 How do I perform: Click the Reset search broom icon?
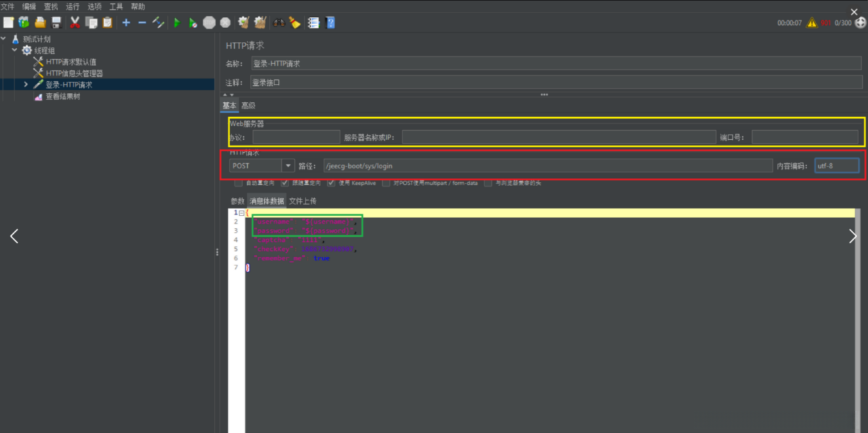click(295, 23)
